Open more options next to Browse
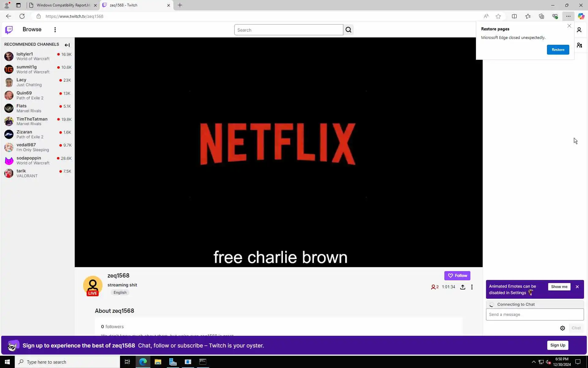This screenshot has width=588, height=368. [x=55, y=30]
